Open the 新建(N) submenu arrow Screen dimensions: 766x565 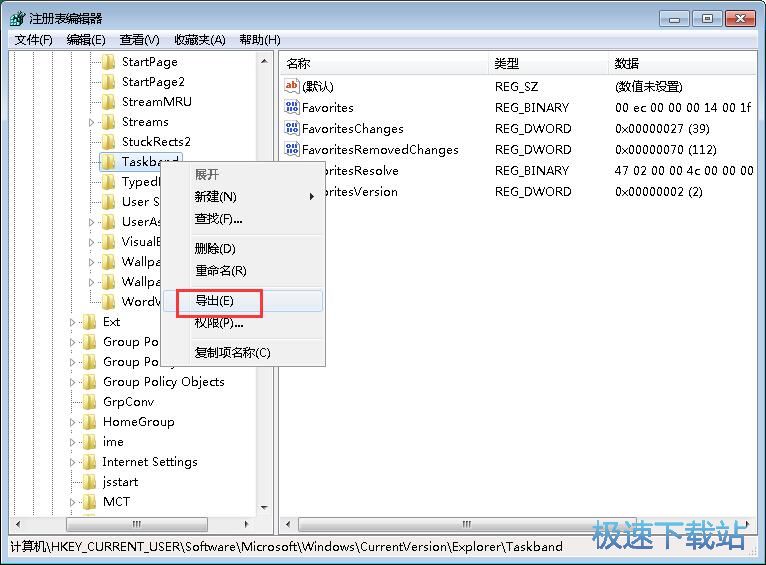pyautogui.click(x=311, y=197)
